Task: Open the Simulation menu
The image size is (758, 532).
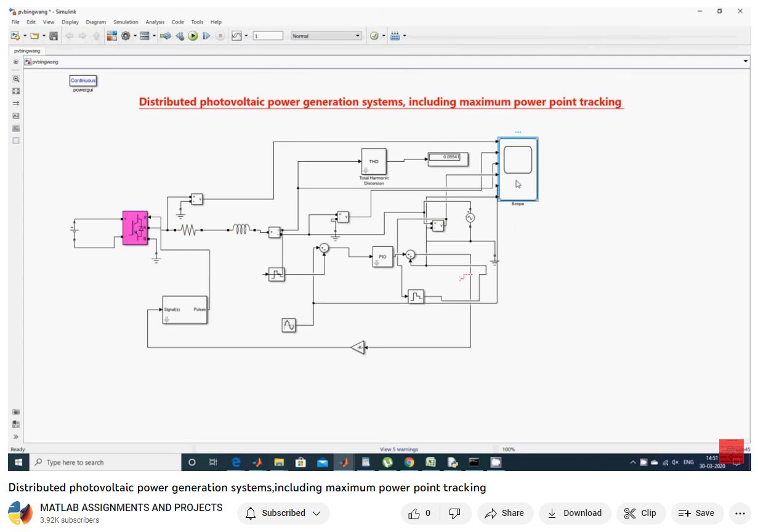Action: pos(126,22)
